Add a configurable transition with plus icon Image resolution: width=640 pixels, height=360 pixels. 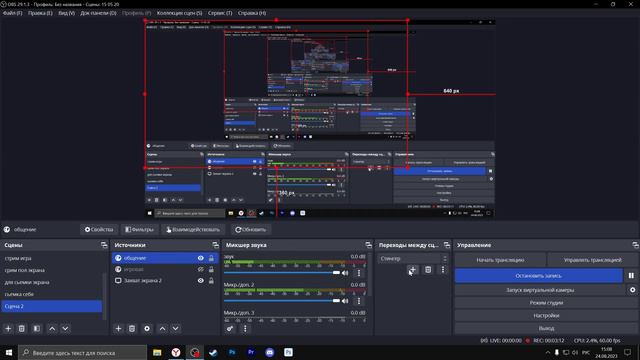[412, 269]
